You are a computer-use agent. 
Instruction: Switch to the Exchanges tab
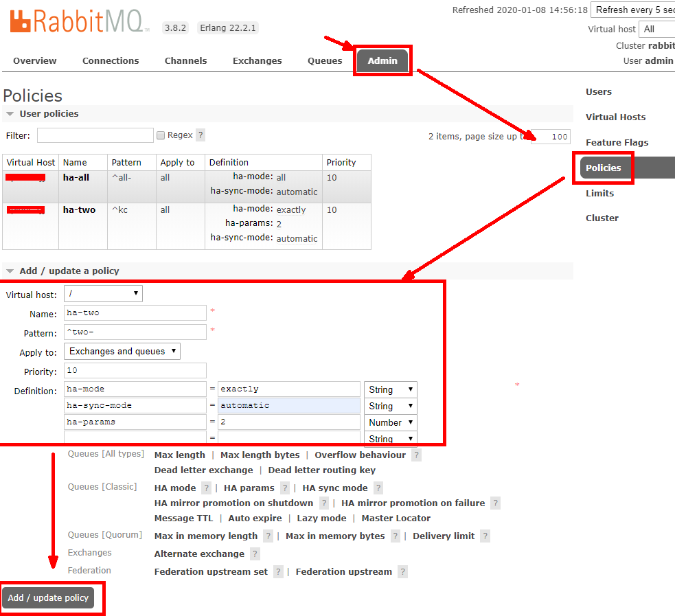tap(258, 60)
